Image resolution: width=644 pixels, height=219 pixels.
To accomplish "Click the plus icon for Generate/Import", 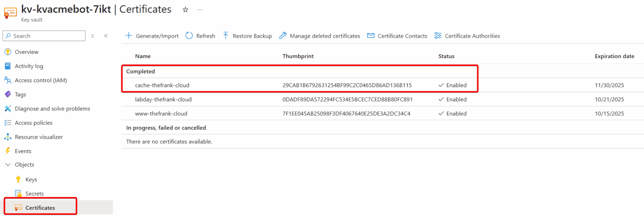I will point(129,36).
